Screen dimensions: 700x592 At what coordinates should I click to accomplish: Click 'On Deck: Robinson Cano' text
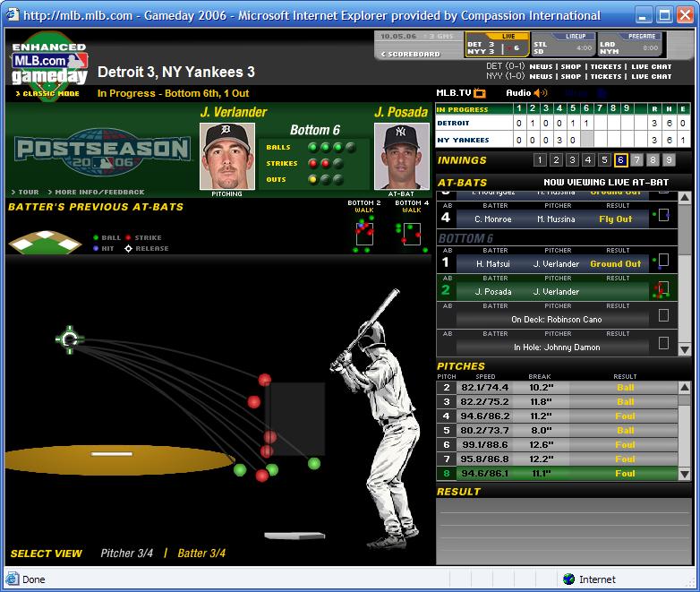point(557,320)
